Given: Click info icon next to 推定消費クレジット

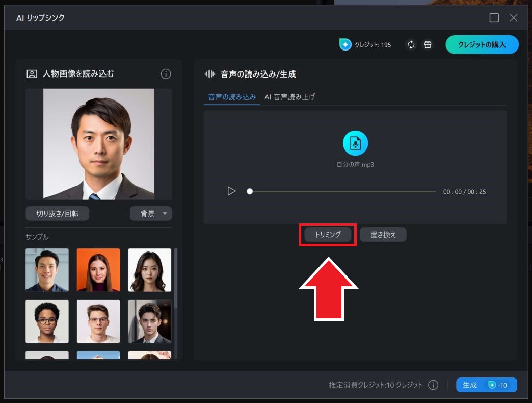Looking at the screenshot, I should coord(433,385).
